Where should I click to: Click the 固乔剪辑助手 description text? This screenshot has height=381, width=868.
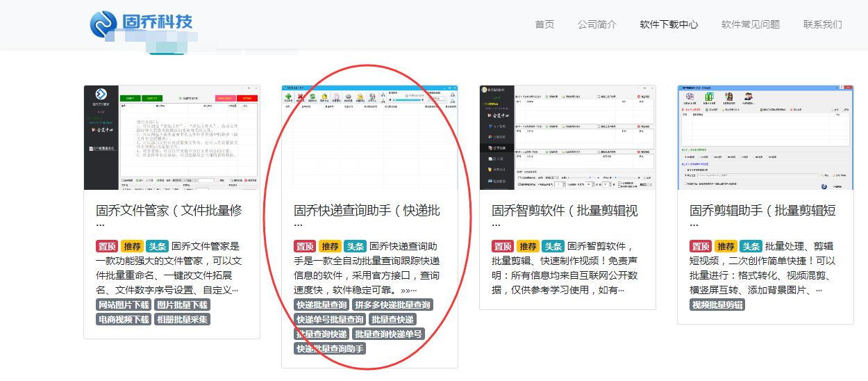point(762,268)
